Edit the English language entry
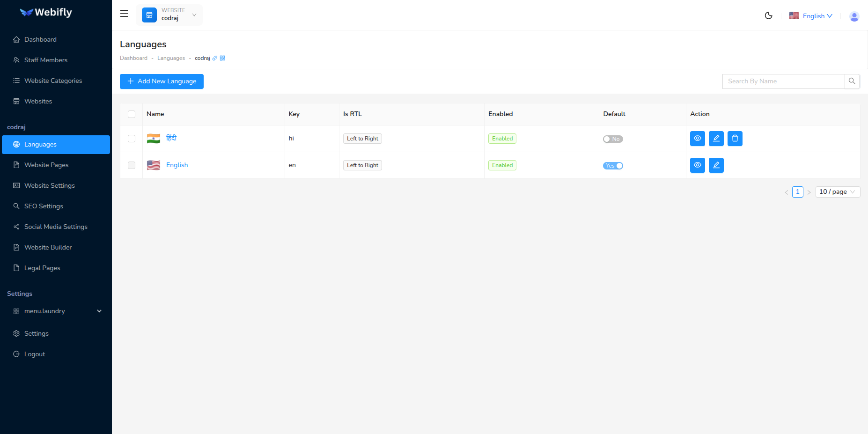 (x=716, y=165)
